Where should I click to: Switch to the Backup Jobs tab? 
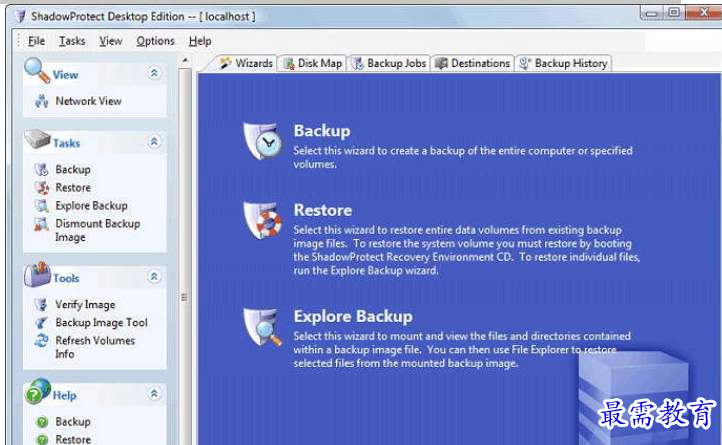(x=389, y=63)
